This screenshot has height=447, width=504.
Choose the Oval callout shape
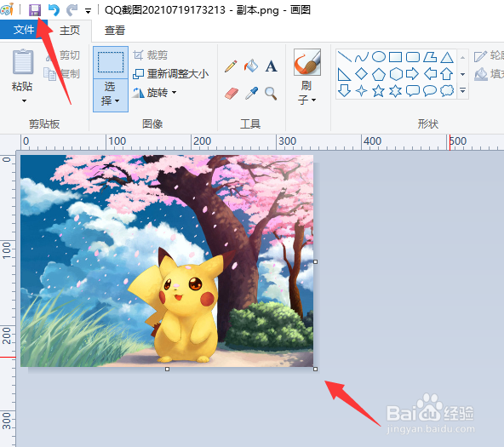pos(430,91)
